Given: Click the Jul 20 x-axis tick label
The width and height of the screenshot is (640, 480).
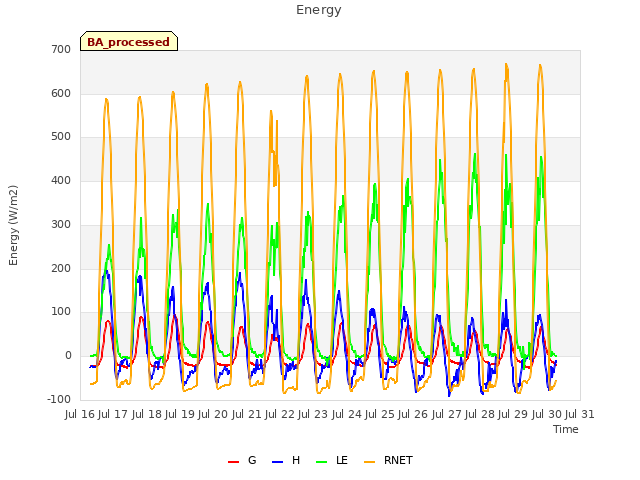Looking at the screenshot, I should [x=213, y=415].
